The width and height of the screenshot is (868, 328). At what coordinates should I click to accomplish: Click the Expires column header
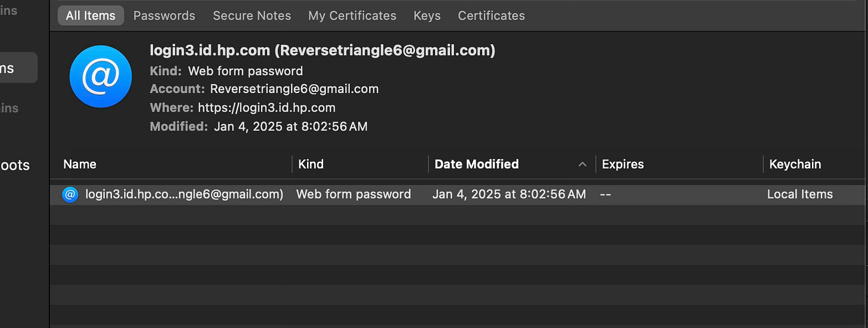(622, 164)
